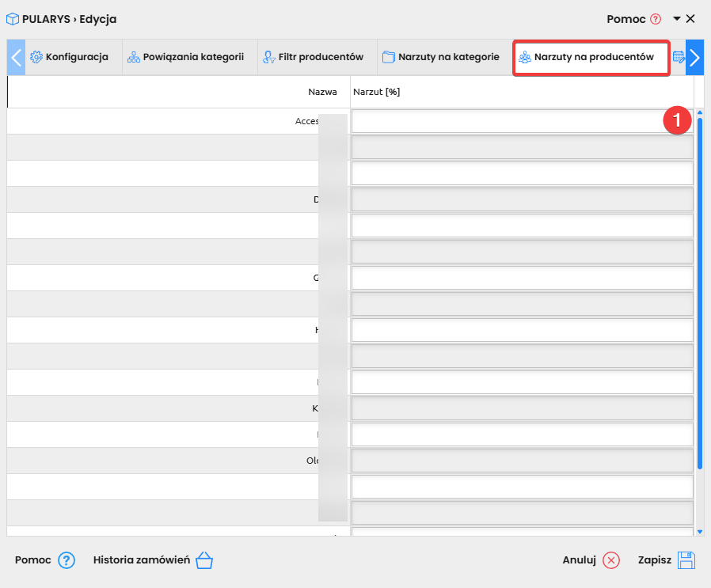Click the PULARYS cube icon in title
Screen dimensions: 711x588
coord(13,19)
